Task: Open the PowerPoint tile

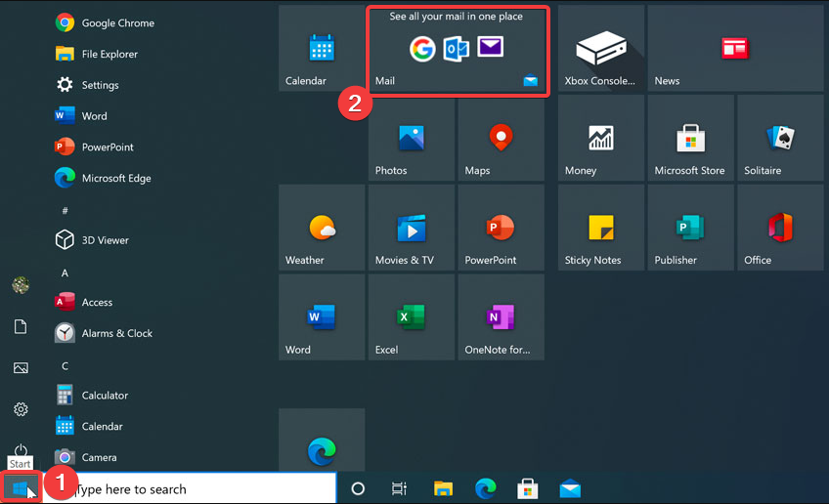Action: (502, 228)
